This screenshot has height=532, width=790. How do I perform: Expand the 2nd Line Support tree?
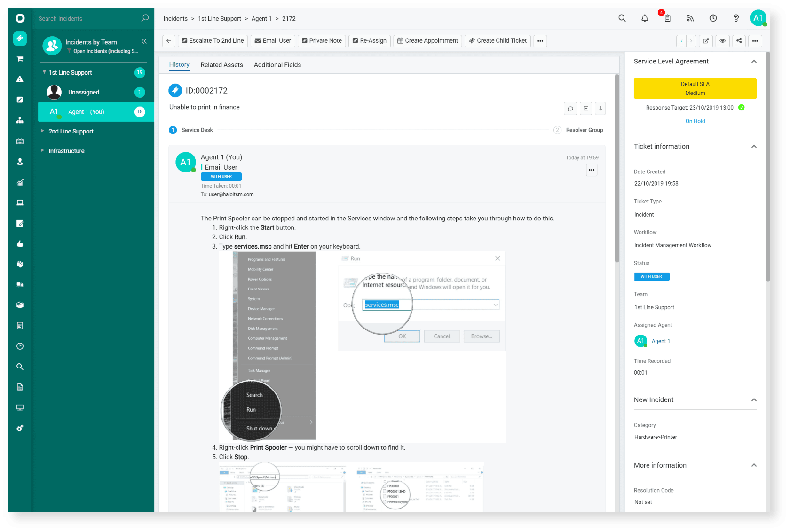[x=42, y=131]
